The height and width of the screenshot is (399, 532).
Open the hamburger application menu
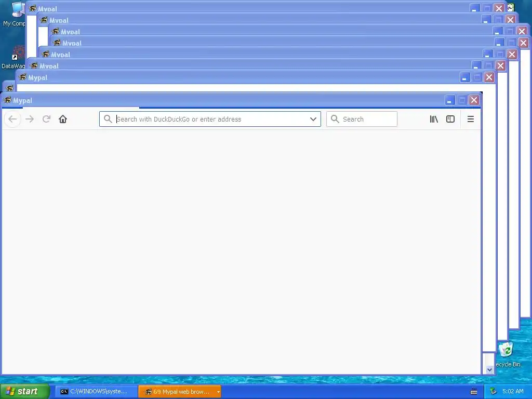(x=471, y=119)
